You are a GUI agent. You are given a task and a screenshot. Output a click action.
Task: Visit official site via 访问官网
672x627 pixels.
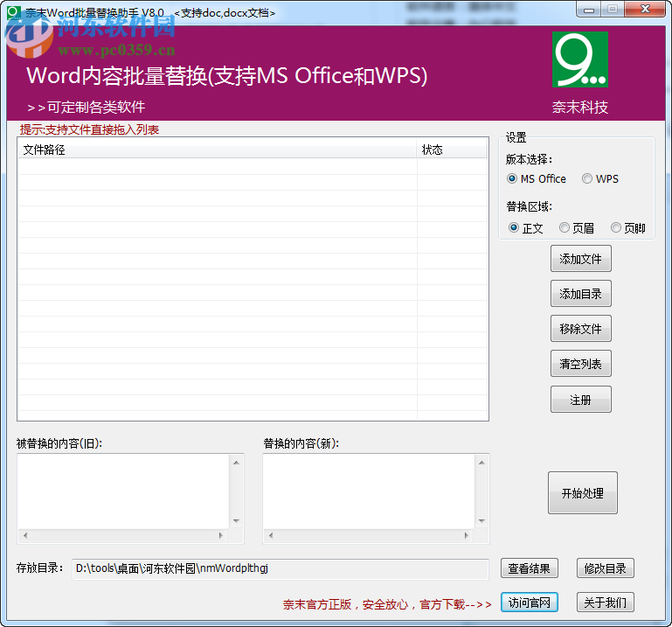pyautogui.click(x=530, y=603)
